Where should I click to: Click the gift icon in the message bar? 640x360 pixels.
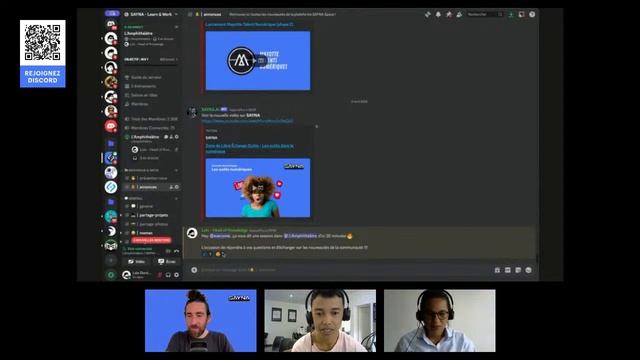tap(497, 270)
